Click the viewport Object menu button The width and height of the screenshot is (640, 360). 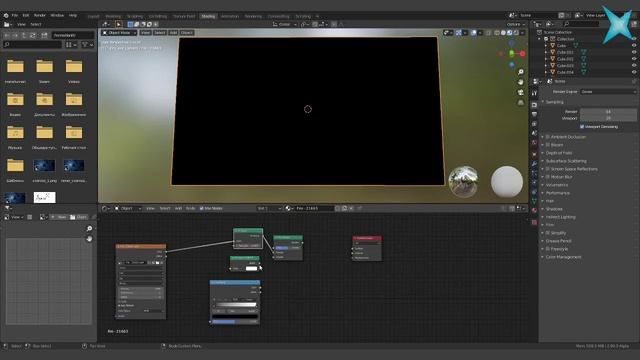tap(187, 33)
